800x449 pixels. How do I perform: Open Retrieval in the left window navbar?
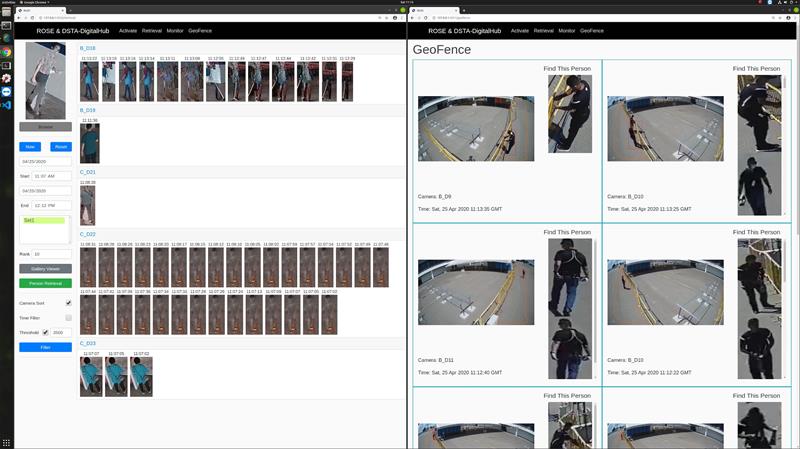pyautogui.click(x=152, y=31)
